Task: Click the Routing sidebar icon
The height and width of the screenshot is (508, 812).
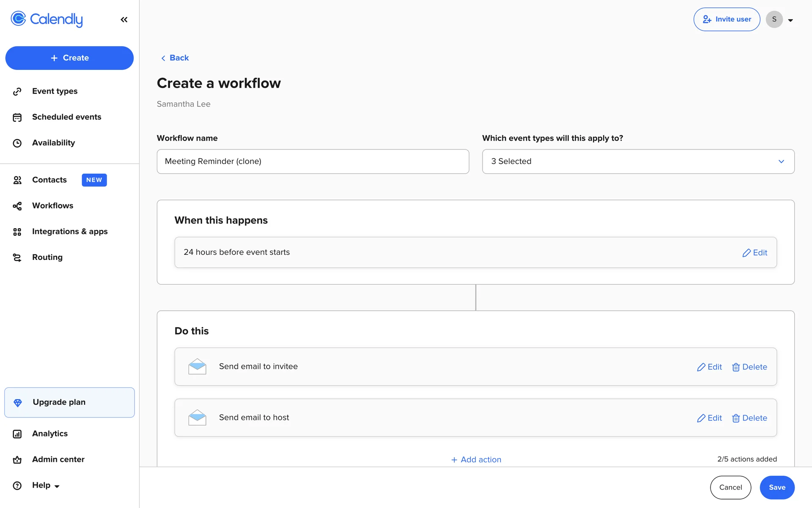Action: (17, 258)
